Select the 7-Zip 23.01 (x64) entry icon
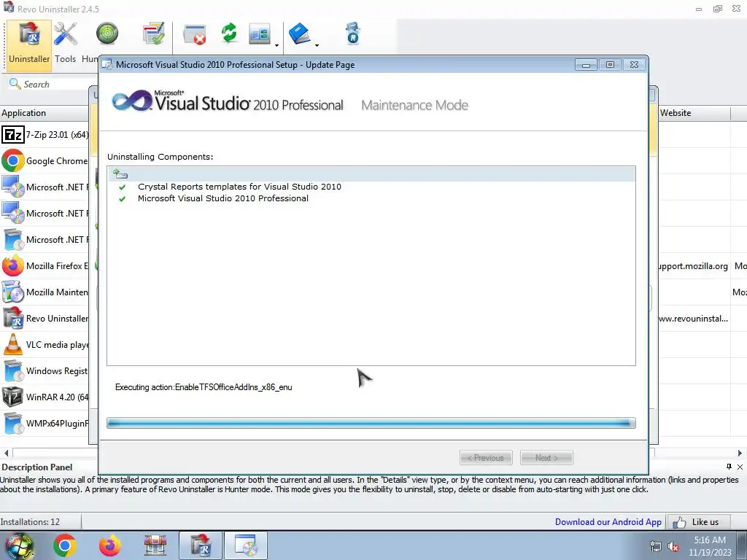 pyautogui.click(x=13, y=135)
